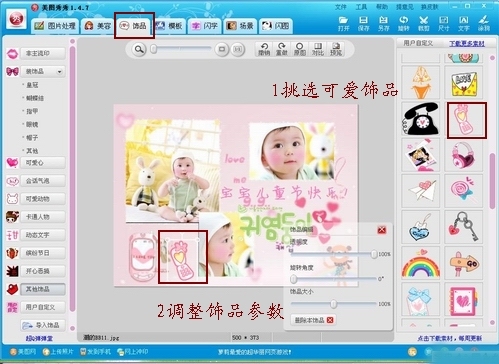Click the 对比 compare icon
The width and height of the screenshot is (499, 364).
click(x=318, y=49)
